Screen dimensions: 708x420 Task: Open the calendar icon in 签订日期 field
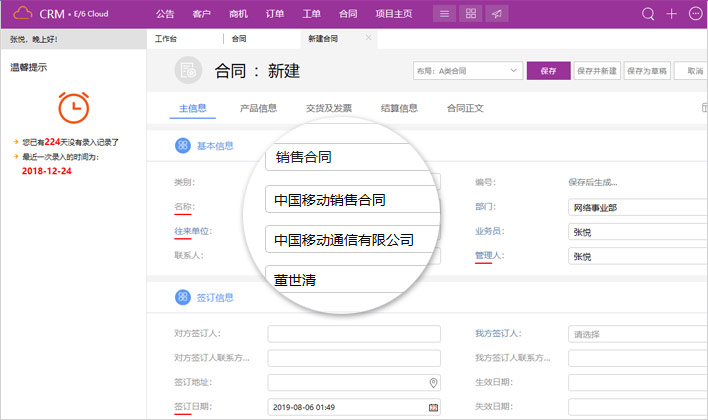[433, 407]
